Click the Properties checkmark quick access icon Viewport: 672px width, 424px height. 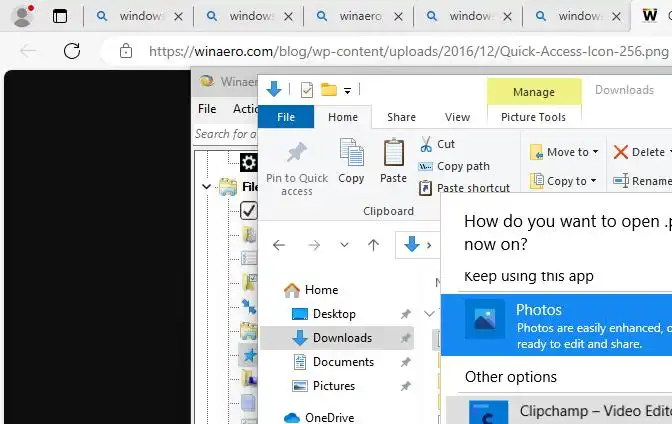click(x=306, y=90)
